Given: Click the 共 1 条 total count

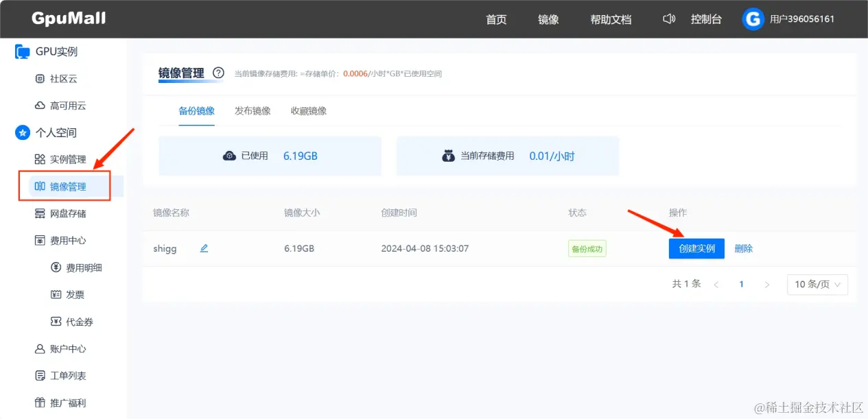Looking at the screenshot, I should [686, 284].
